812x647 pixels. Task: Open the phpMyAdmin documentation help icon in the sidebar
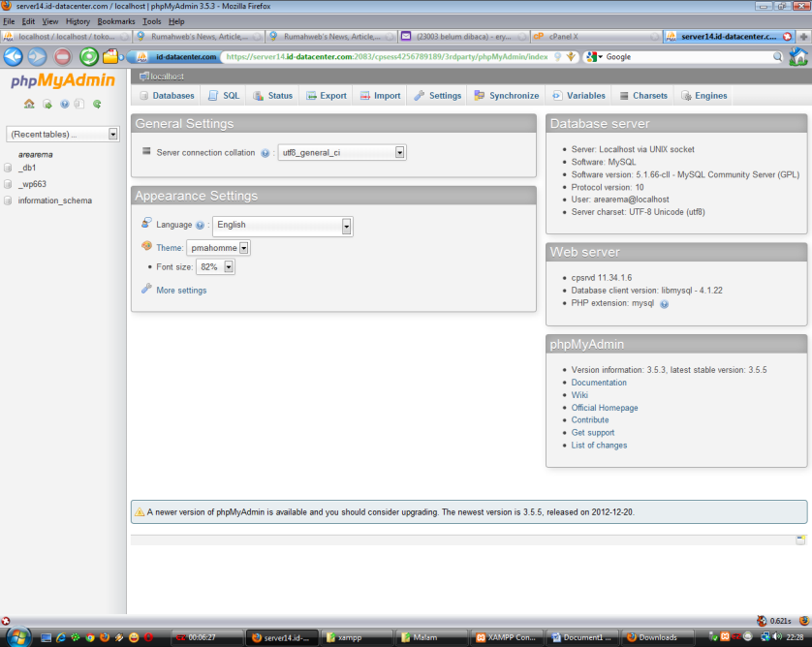tap(64, 104)
